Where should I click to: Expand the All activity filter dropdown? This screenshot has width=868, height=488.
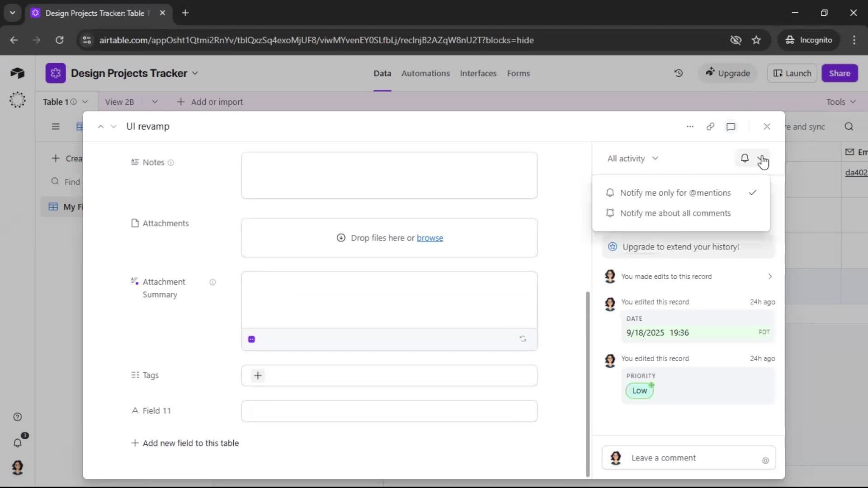pyautogui.click(x=632, y=159)
